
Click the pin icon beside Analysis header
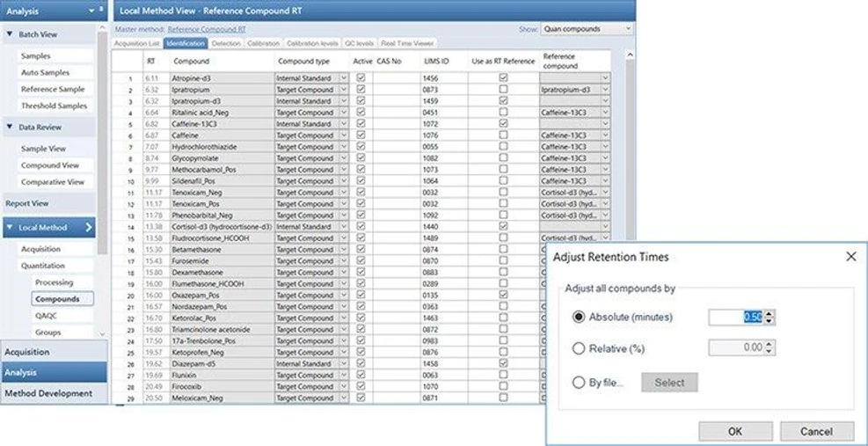(x=101, y=10)
